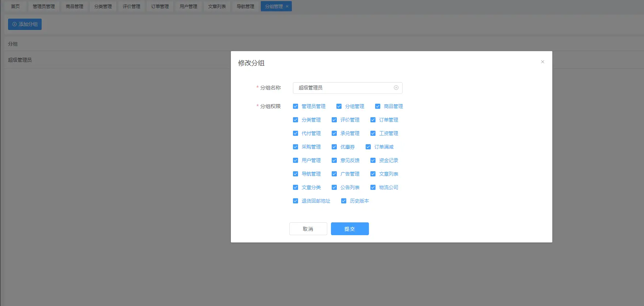
Task: Click the 取消 button
Action: (308, 229)
